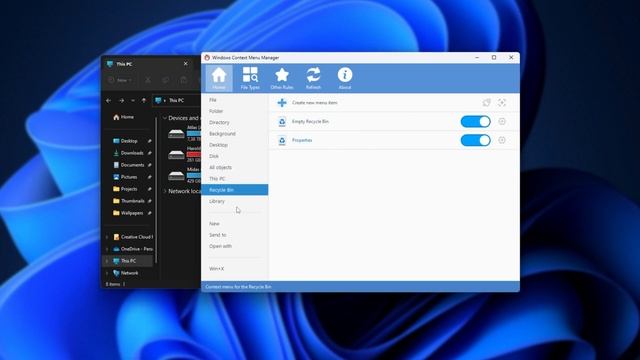This screenshot has width=640, height=360.
Task: Disable the Empty Recycle Bin toggle
Action: pos(476,122)
